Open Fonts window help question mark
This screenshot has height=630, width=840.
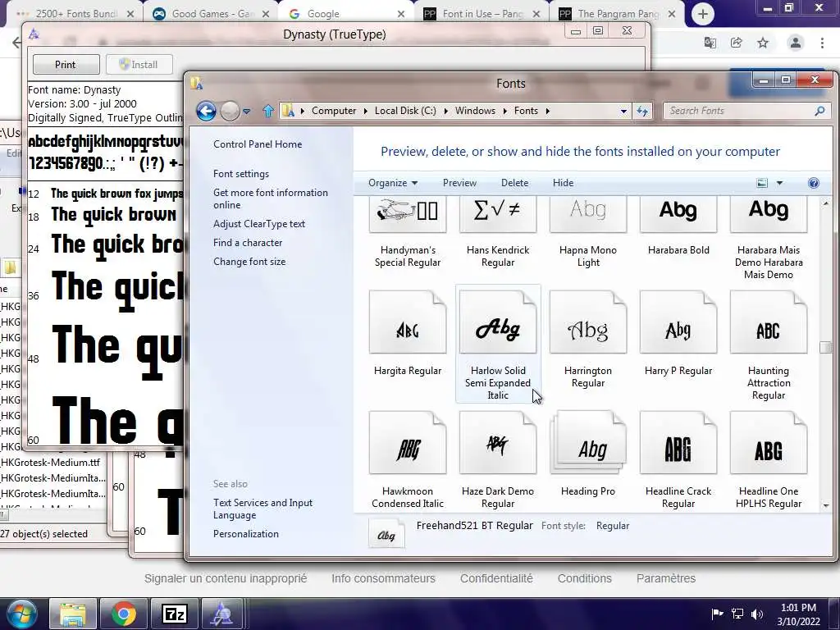[x=813, y=183]
